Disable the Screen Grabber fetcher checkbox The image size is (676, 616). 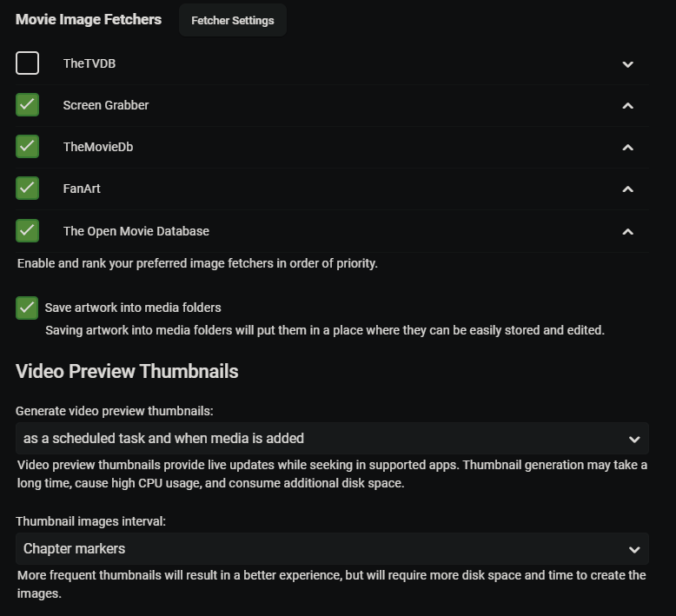click(27, 105)
